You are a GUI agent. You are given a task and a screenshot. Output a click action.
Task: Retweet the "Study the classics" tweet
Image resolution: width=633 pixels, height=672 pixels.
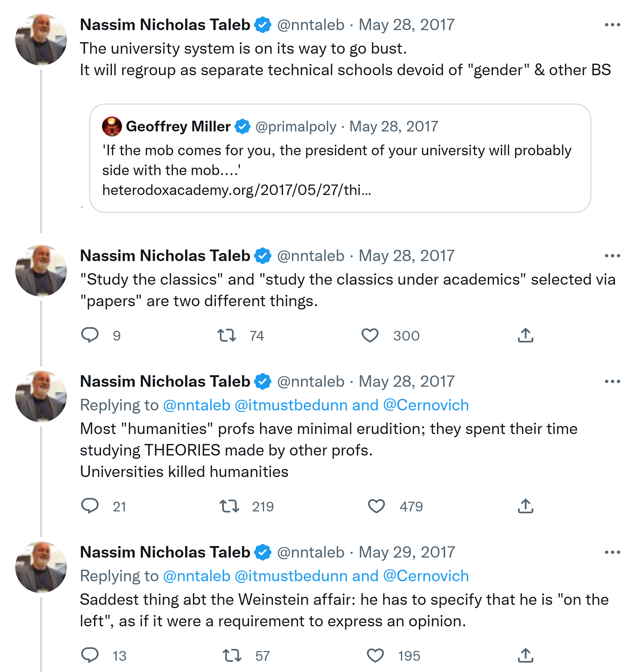(226, 336)
